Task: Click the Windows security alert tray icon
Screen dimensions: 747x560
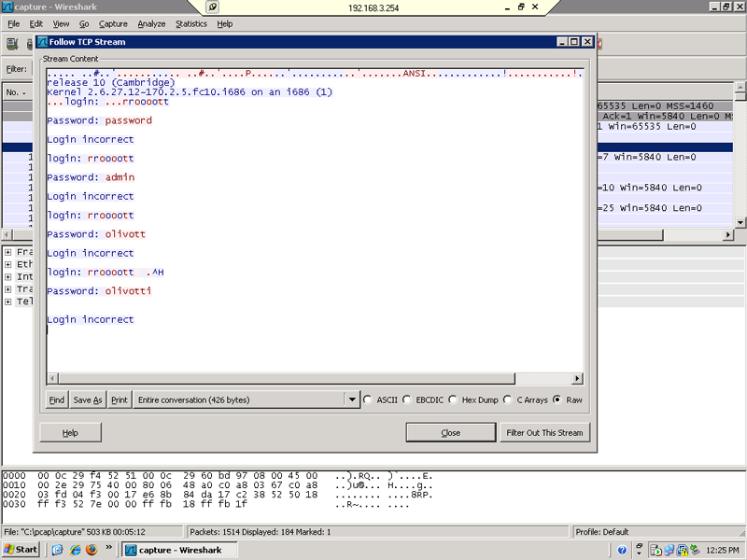Action: coord(683,551)
